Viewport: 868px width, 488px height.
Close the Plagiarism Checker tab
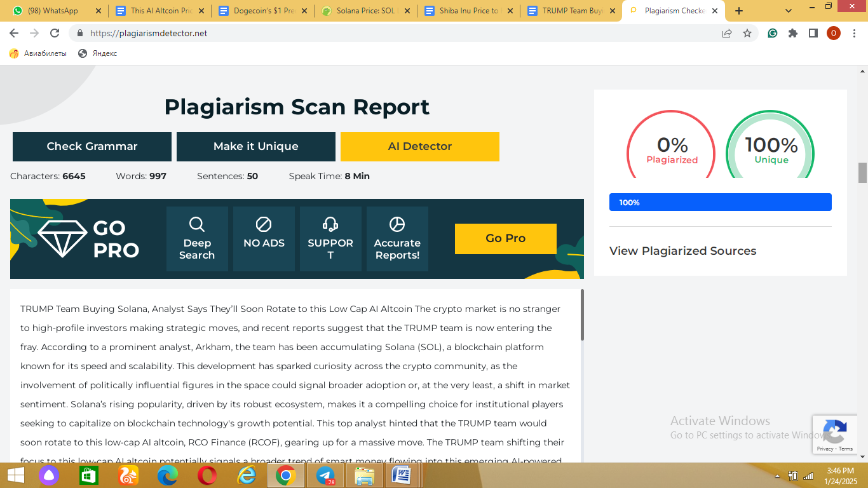point(716,11)
